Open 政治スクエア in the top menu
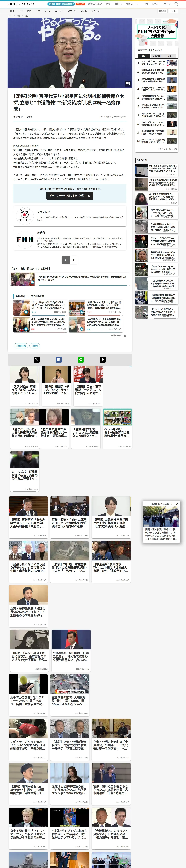The image size is (186, 868). (95, 4)
